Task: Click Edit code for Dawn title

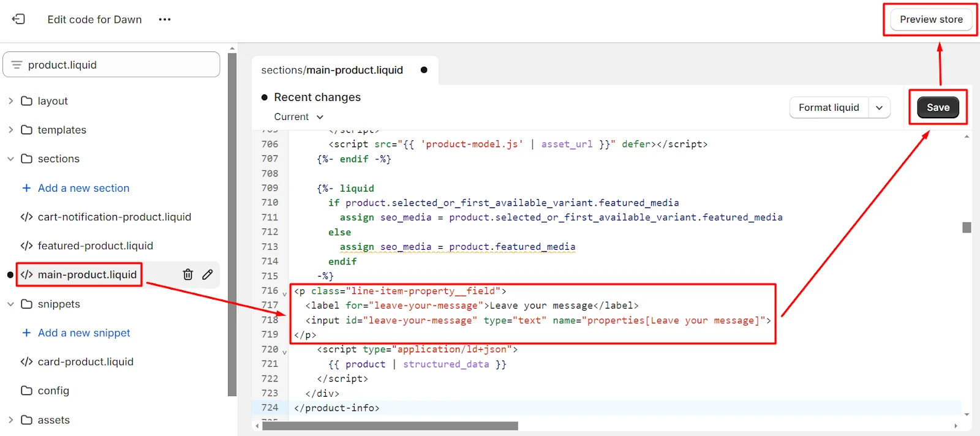Action: 94,20
